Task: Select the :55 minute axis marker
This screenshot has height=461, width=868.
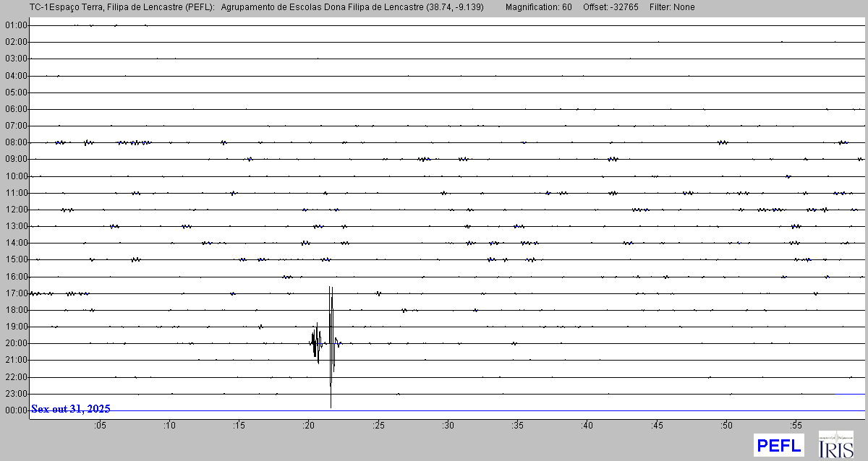Action: (x=796, y=426)
